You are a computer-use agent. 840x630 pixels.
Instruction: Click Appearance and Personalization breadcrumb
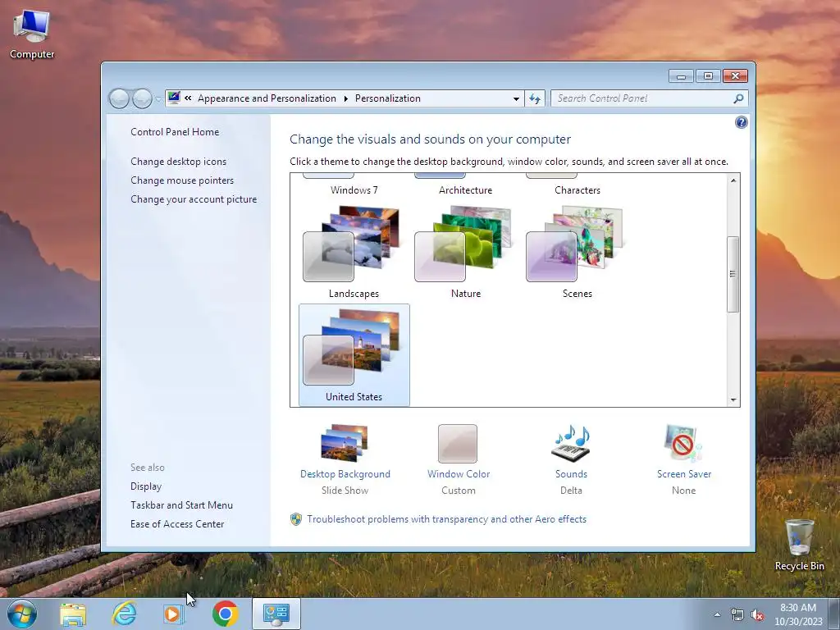[x=267, y=98]
